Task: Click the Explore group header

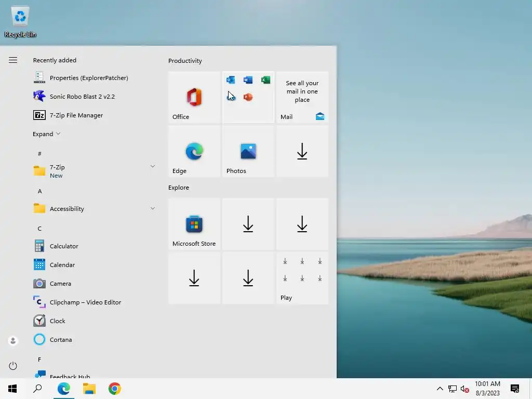Action: pos(179,188)
